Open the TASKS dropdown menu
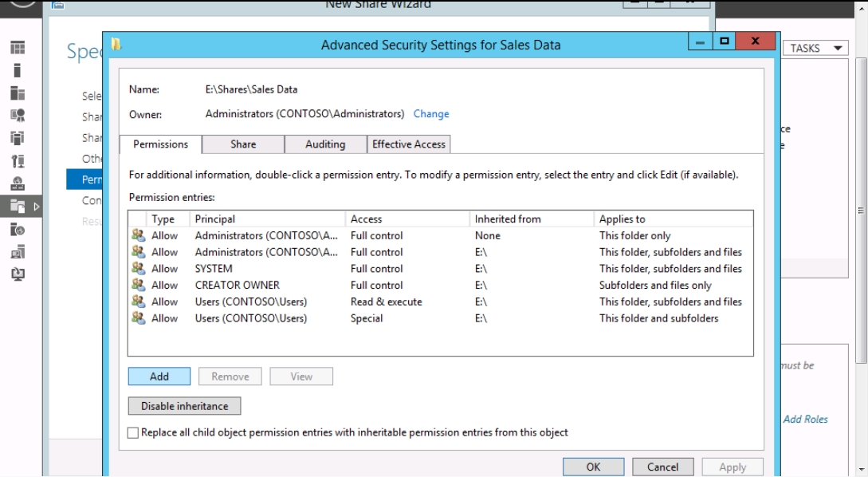This screenshot has height=477, width=868. pyautogui.click(x=815, y=48)
